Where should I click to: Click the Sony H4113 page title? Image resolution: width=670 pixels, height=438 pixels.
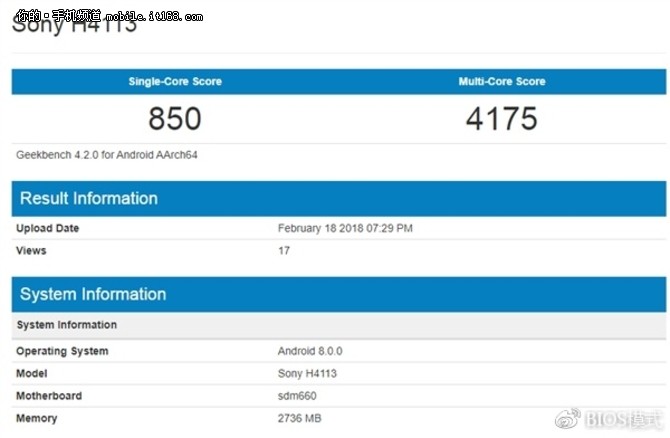(x=74, y=25)
